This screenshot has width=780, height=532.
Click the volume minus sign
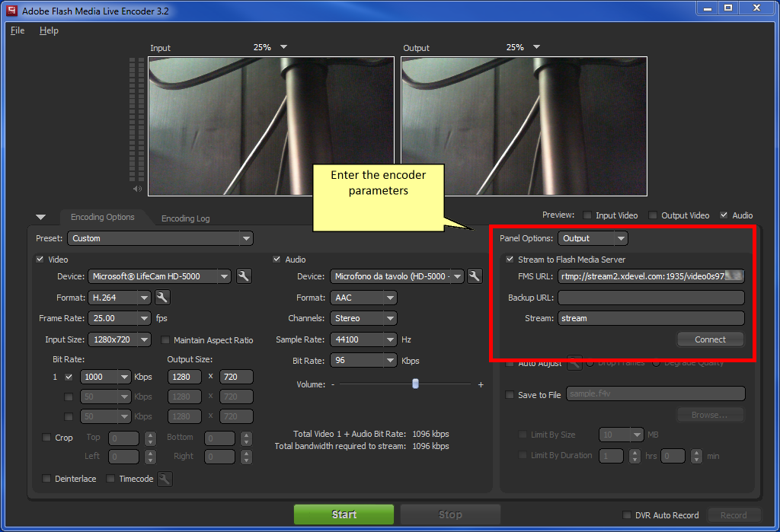333,384
